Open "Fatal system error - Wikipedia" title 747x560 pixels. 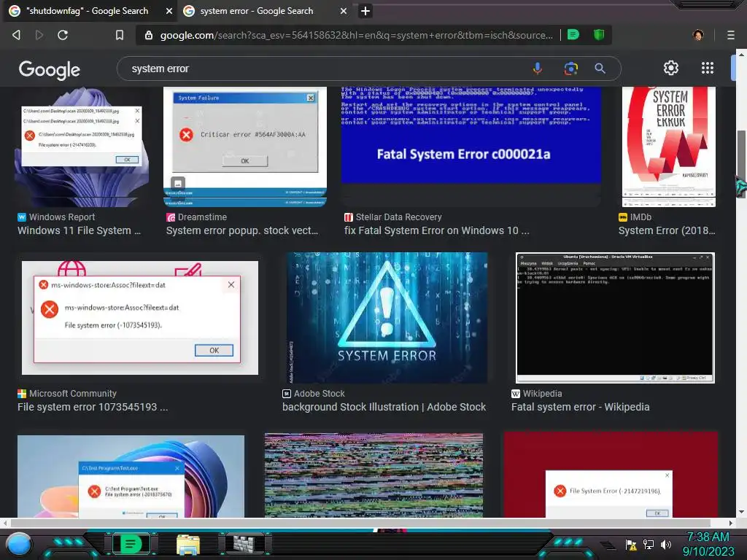click(x=580, y=407)
